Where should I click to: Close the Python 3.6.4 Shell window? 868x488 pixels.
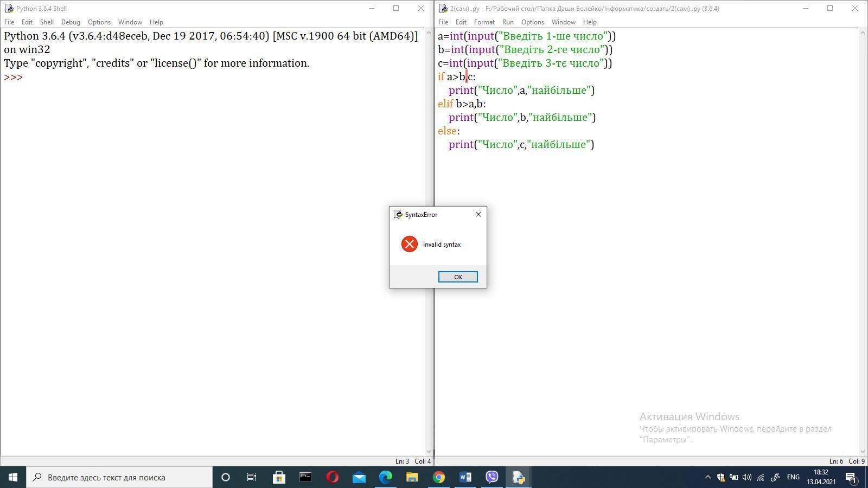click(x=421, y=8)
